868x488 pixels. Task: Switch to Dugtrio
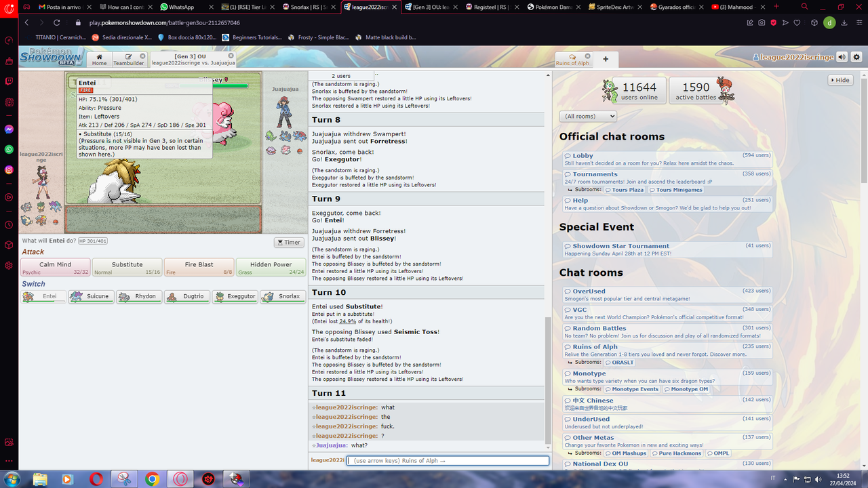click(x=186, y=296)
